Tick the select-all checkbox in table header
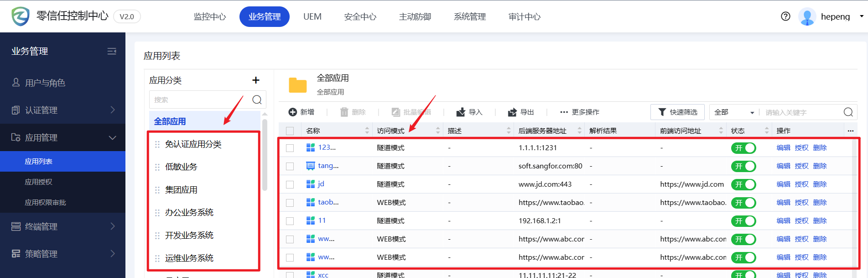This screenshot has width=868, height=278. coord(290,131)
